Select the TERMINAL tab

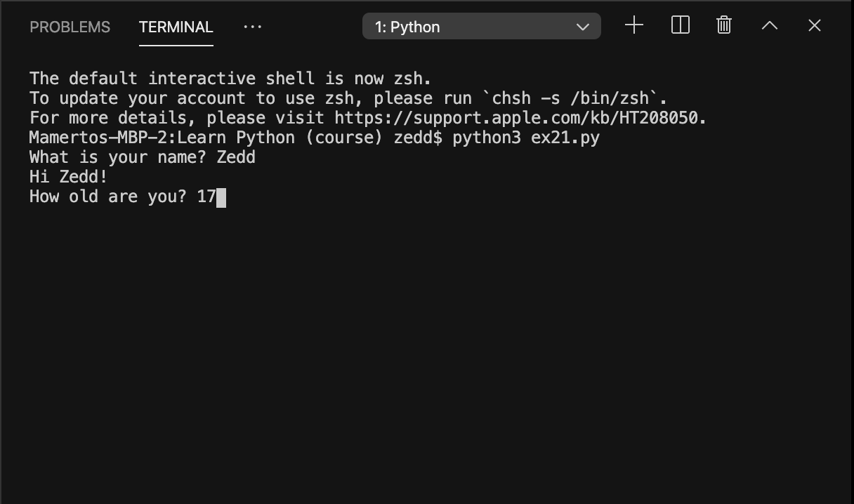click(176, 27)
